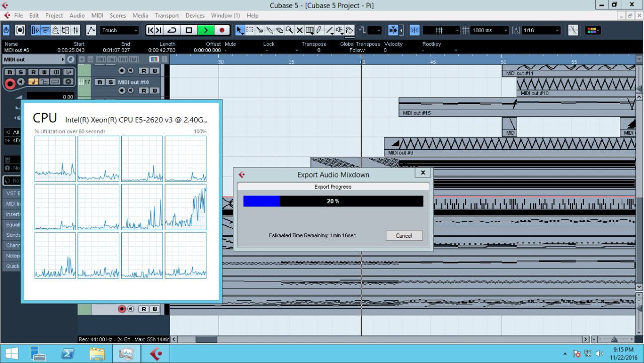Open the 1/16 quantize dropdown
The height and width of the screenshot is (363, 644).
click(x=541, y=30)
